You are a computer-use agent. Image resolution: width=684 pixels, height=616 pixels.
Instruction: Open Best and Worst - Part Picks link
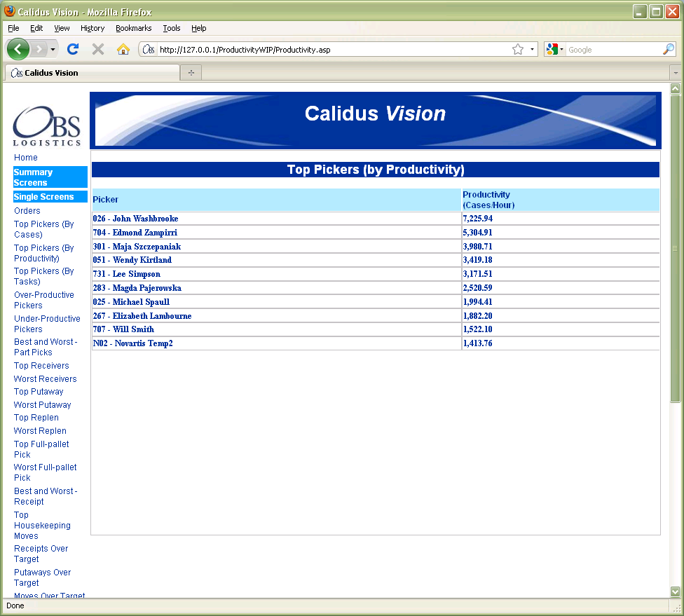click(46, 347)
